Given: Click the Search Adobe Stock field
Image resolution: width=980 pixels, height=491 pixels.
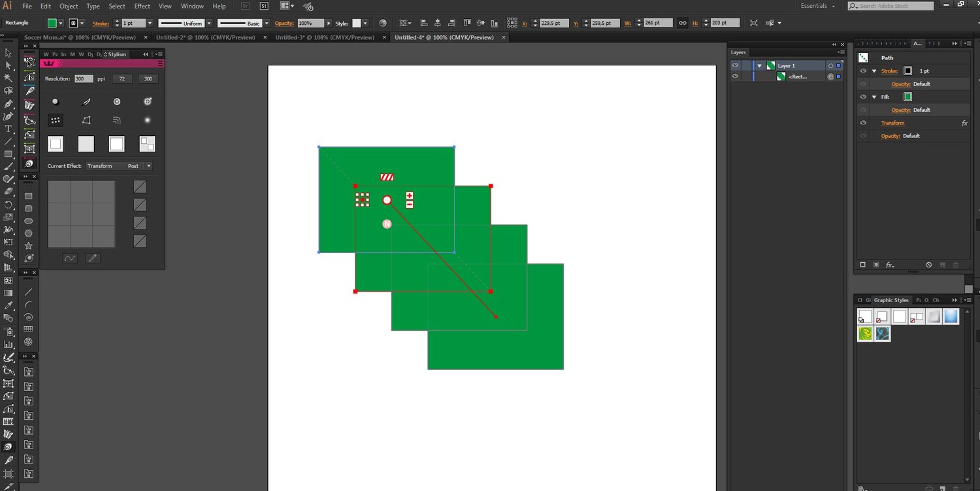Looking at the screenshot, I should tap(890, 6).
